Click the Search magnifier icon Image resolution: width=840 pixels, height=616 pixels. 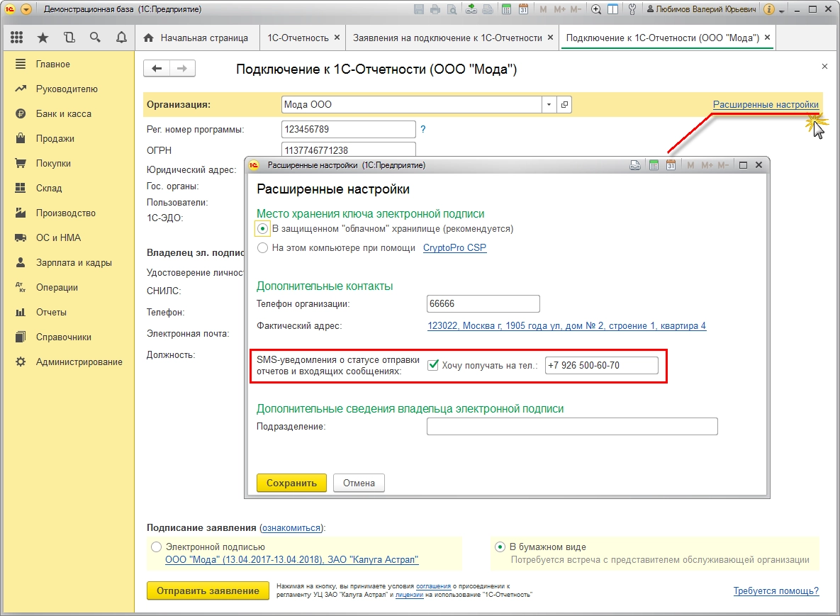pos(95,38)
